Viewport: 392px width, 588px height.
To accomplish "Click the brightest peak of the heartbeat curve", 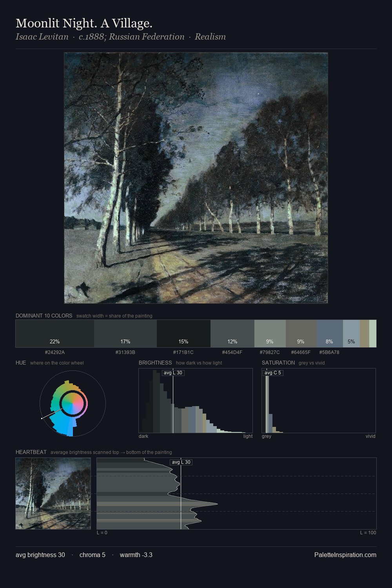I will 217,504.
